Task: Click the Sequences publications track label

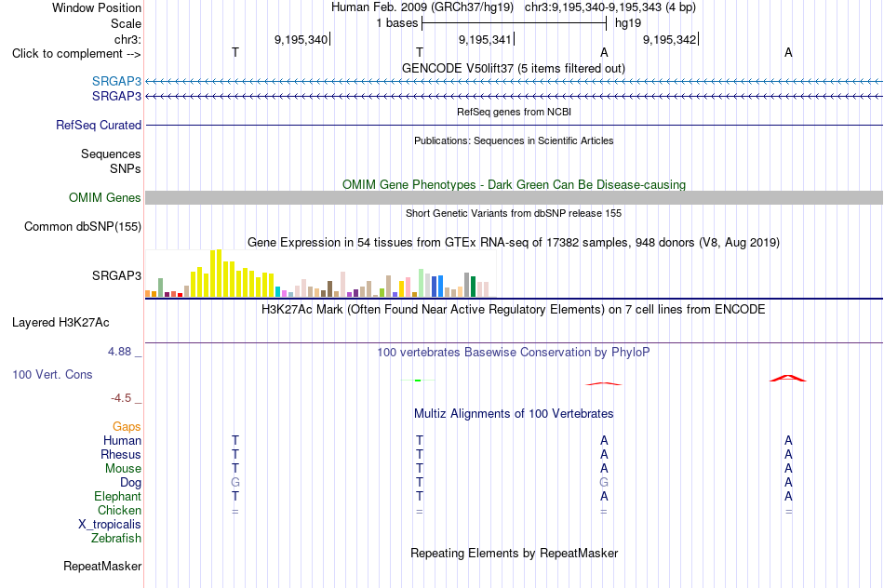Action: (x=111, y=154)
